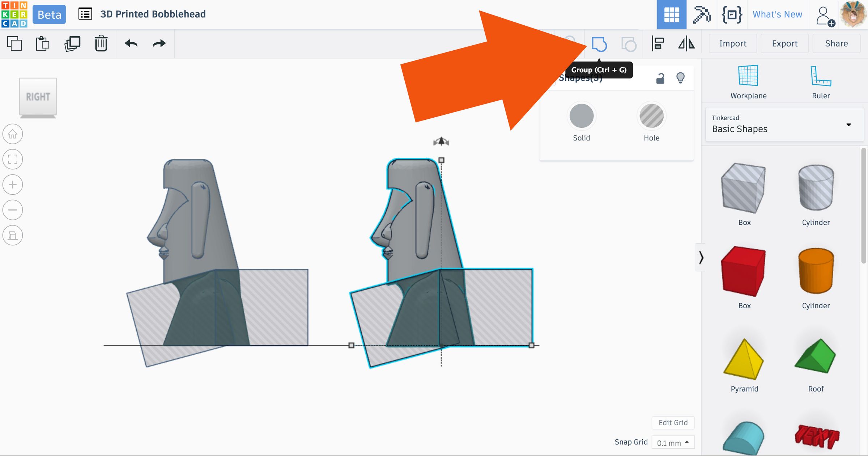This screenshot has height=456, width=868.
Task: Click the RIGHT face of view cube
Action: [38, 97]
